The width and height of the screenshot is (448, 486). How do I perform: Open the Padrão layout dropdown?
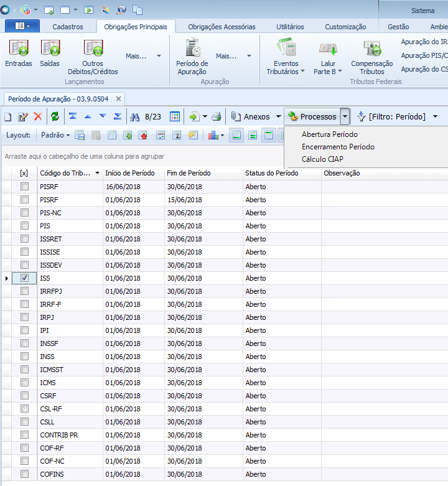point(55,135)
